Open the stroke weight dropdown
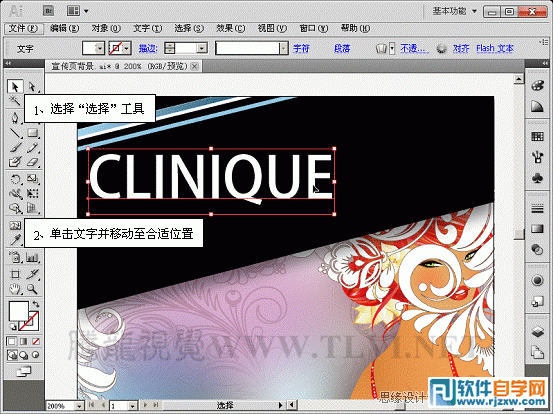Image resolution: width=553 pixels, height=414 pixels. (x=202, y=48)
